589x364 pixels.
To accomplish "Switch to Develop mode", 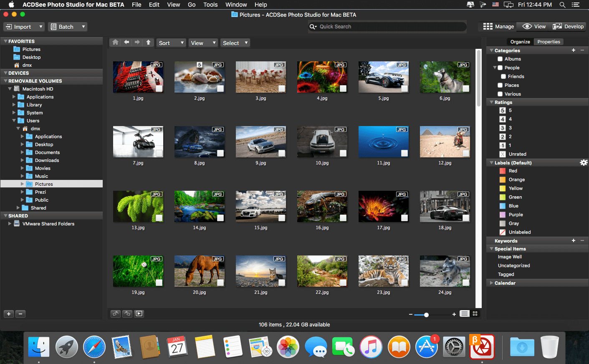I will point(568,26).
